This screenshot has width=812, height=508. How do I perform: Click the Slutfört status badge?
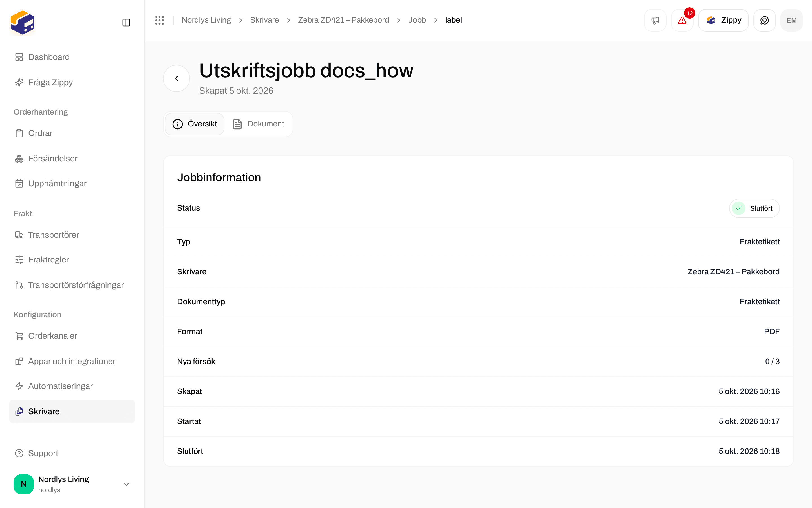click(x=754, y=208)
